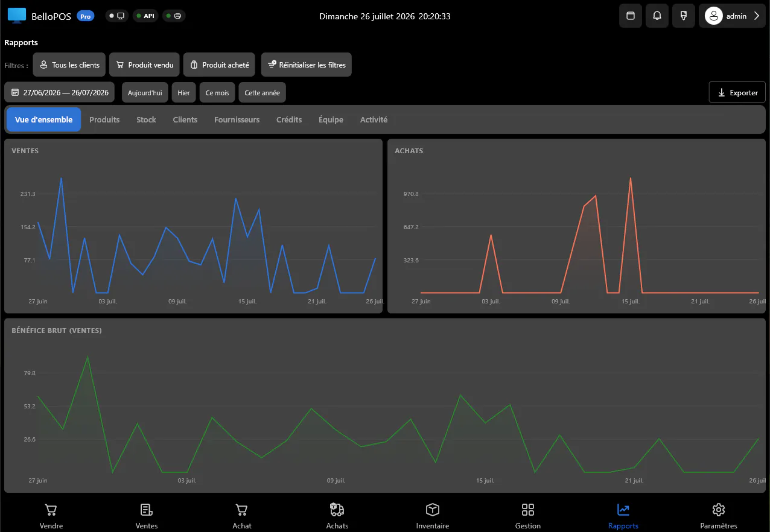Open Inventaire in bottom navigation

tap(433, 516)
